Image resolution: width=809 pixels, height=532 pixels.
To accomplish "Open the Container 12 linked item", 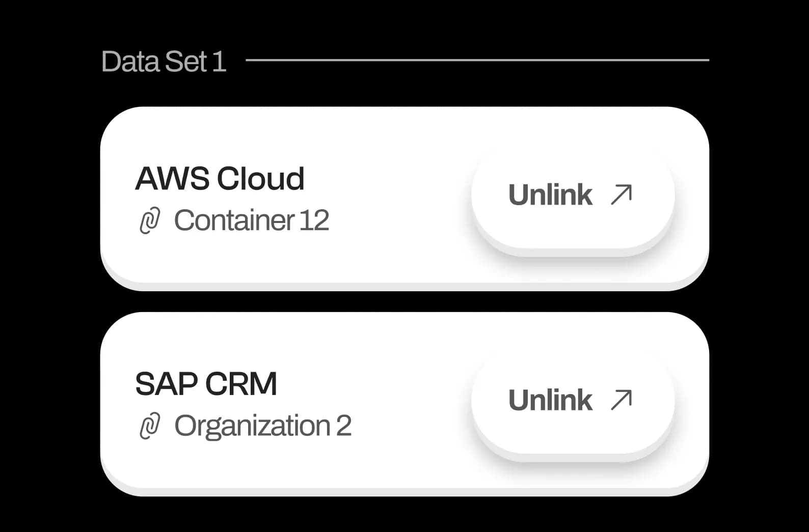I will (252, 220).
